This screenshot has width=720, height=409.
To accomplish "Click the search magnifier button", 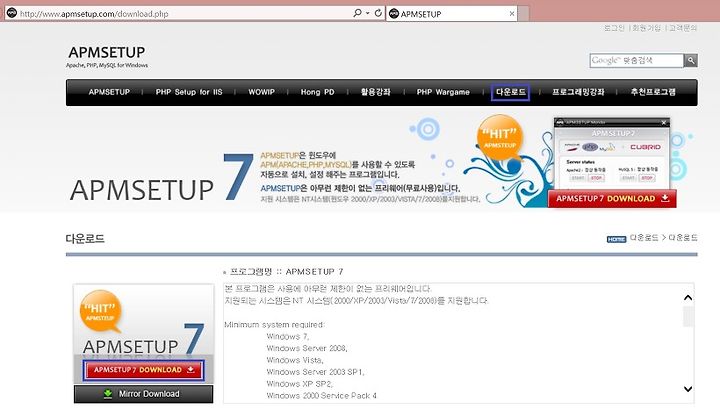I will coord(691,60).
